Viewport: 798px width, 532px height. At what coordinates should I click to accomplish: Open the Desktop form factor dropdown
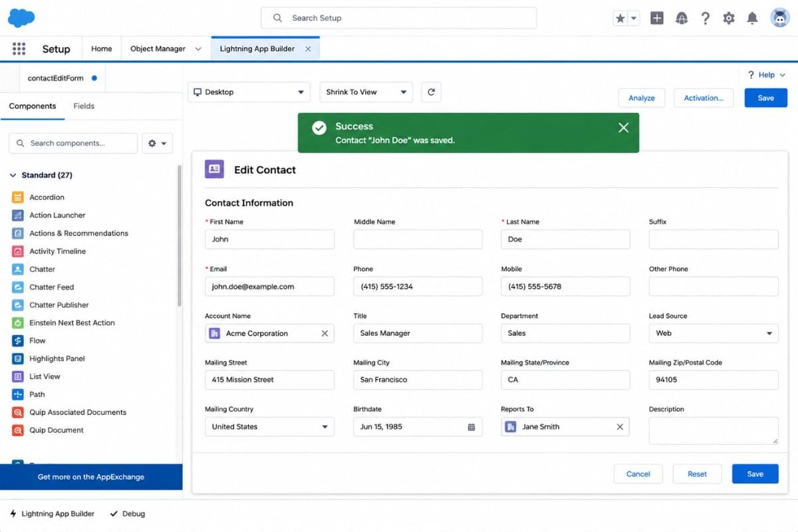tap(248, 92)
